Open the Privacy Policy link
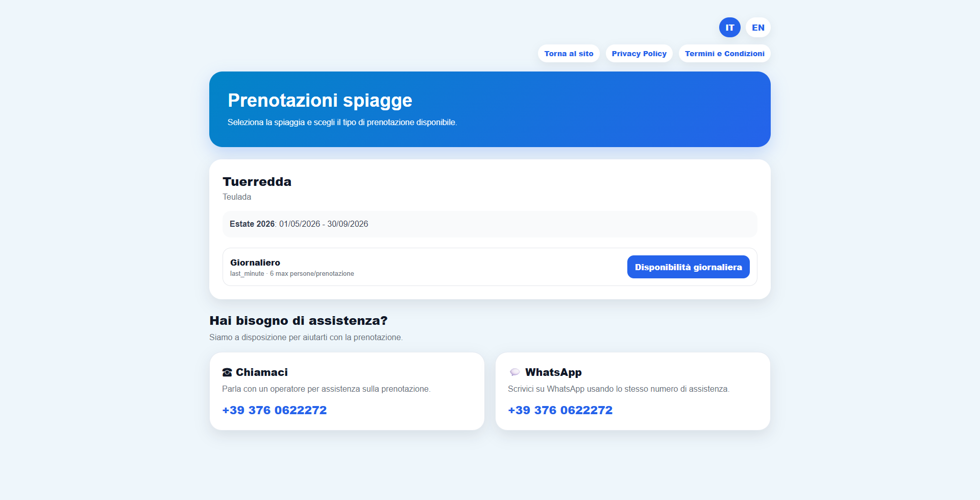Screen dimensions: 980x500 point(639,54)
